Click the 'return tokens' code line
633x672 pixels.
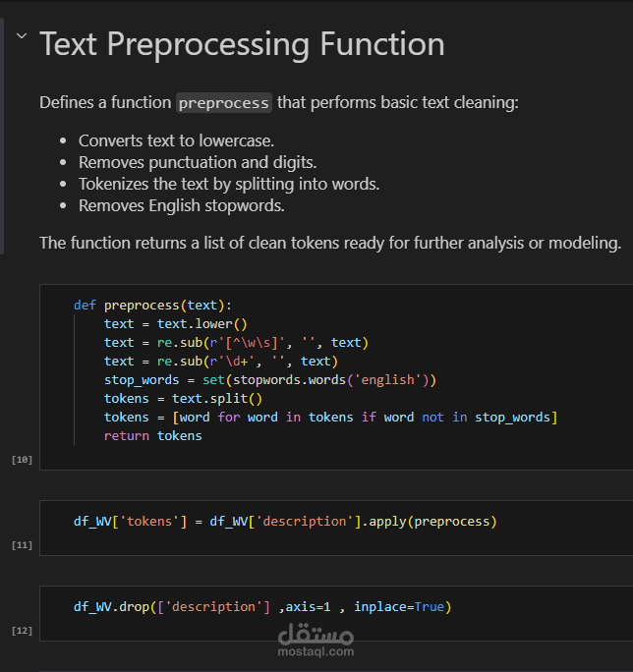point(152,436)
